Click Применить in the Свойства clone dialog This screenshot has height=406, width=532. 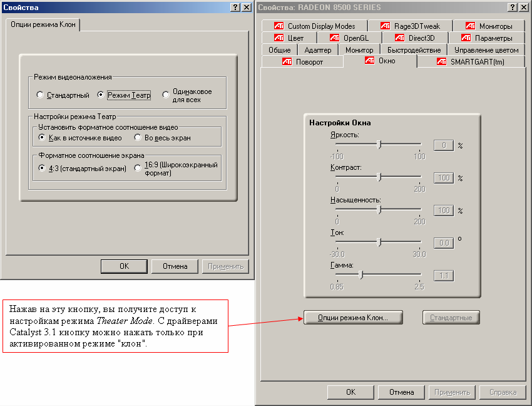click(225, 266)
